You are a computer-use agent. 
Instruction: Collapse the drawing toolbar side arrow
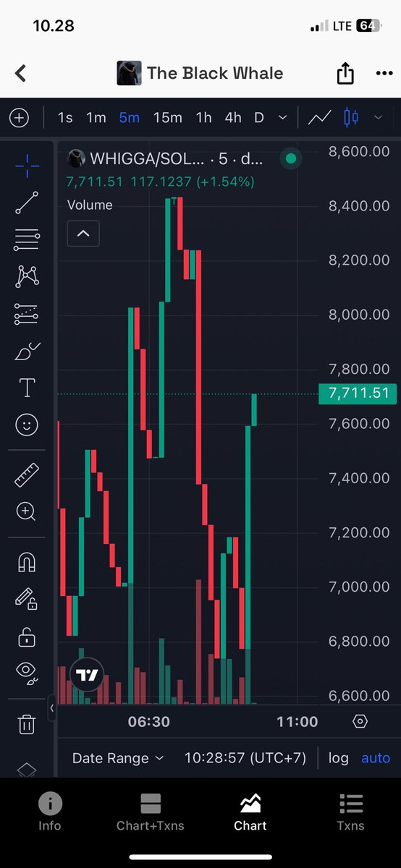coord(51,709)
